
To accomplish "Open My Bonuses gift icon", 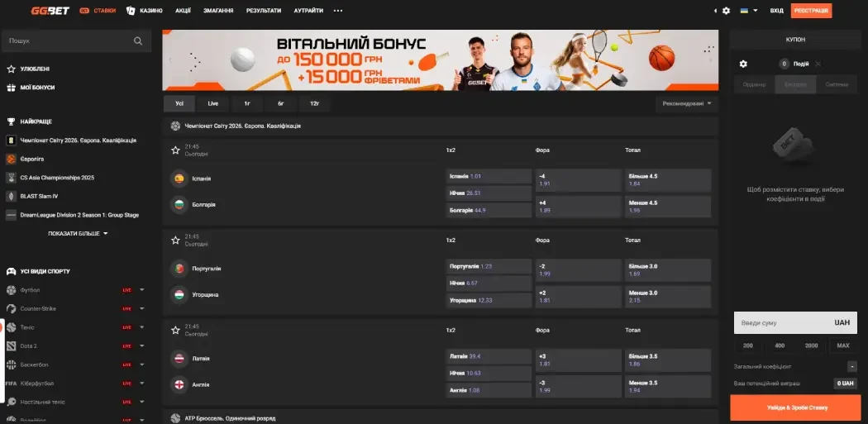I will pyautogui.click(x=12, y=87).
